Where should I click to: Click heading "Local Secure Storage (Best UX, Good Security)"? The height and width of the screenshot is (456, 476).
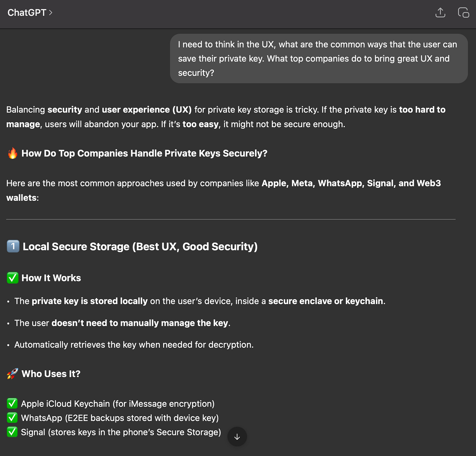[x=140, y=246]
